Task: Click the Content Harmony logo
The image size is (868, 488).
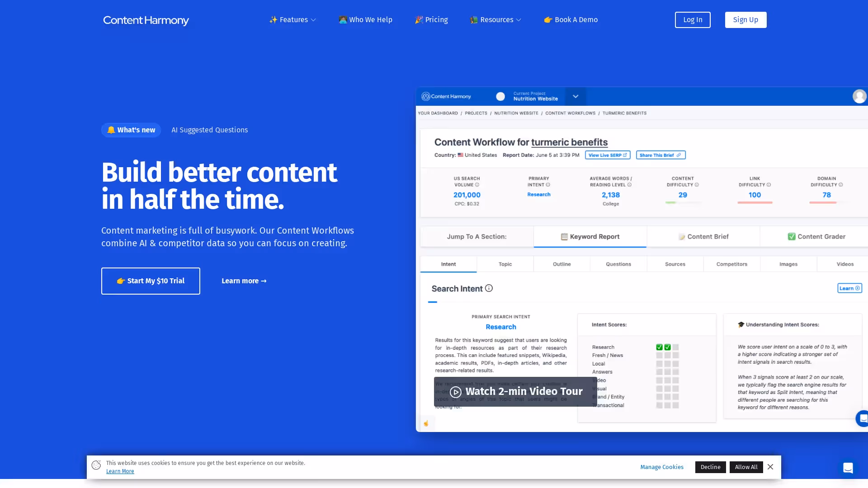Action: pos(146,20)
